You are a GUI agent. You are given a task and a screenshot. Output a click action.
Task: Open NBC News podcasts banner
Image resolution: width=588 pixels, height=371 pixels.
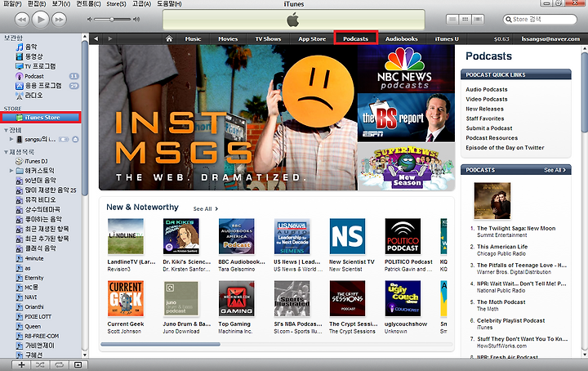point(406,69)
